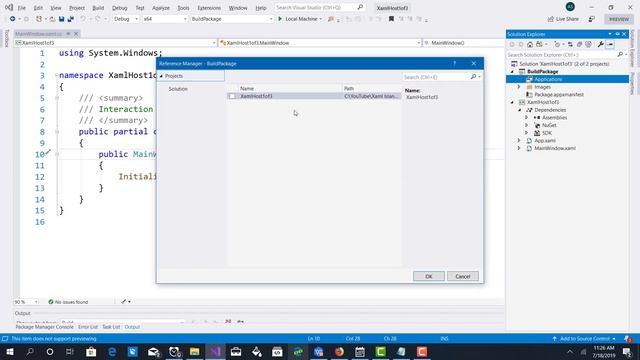
Task: Click the navigate backward icon in the toolbar
Action: pos(13,19)
